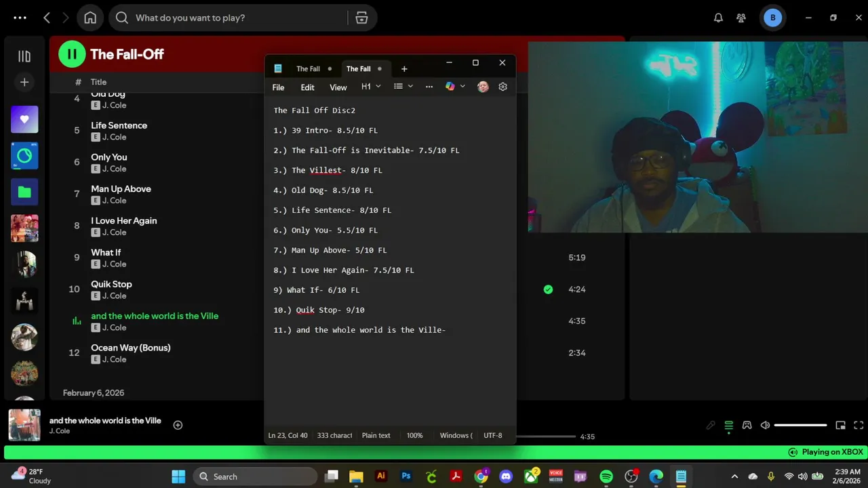Open Notepad's three-dot more formatting options
Screen dimensions: 868x488
tap(429, 87)
